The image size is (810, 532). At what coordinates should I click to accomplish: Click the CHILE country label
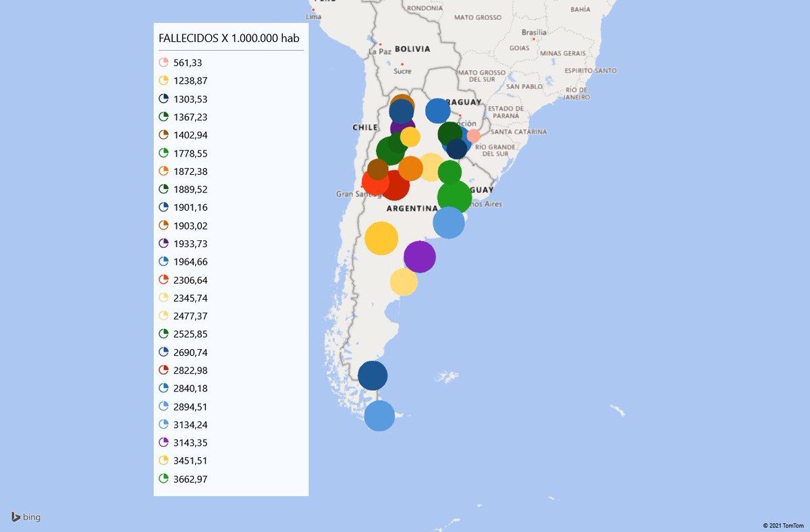[x=364, y=127]
